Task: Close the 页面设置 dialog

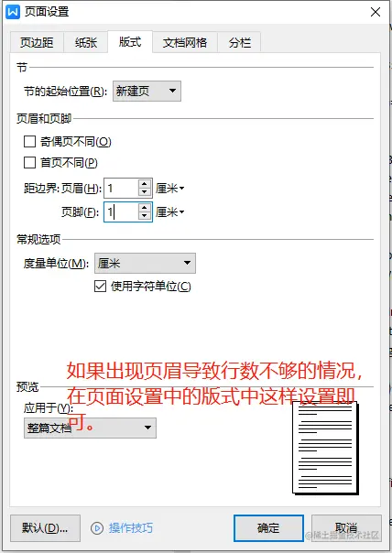Action: pyautogui.click(x=376, y=12)
